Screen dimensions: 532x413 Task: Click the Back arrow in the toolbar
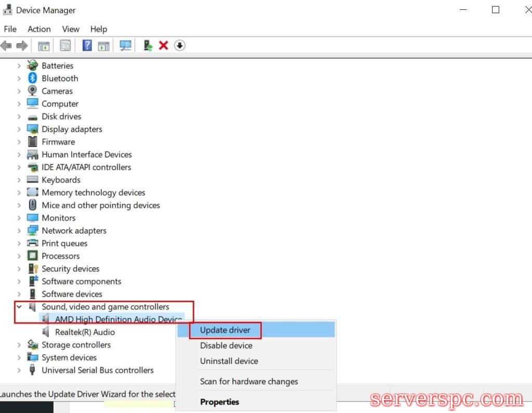click(6, 46)
